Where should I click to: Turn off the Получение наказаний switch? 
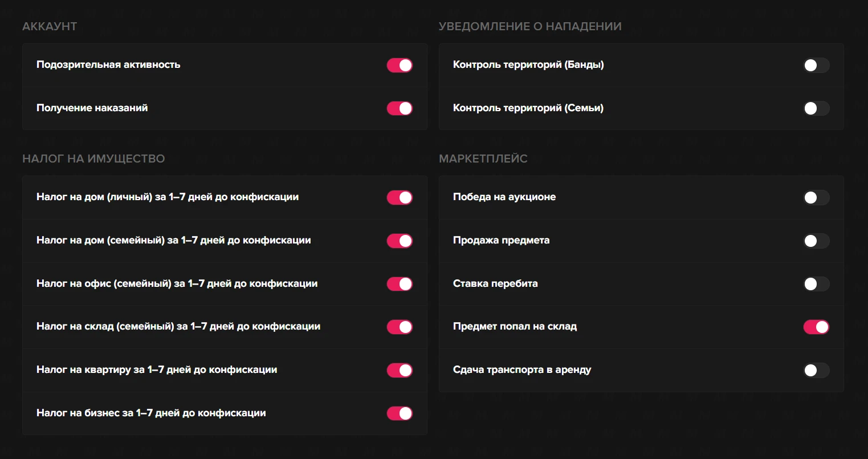(x=400, y=108)
